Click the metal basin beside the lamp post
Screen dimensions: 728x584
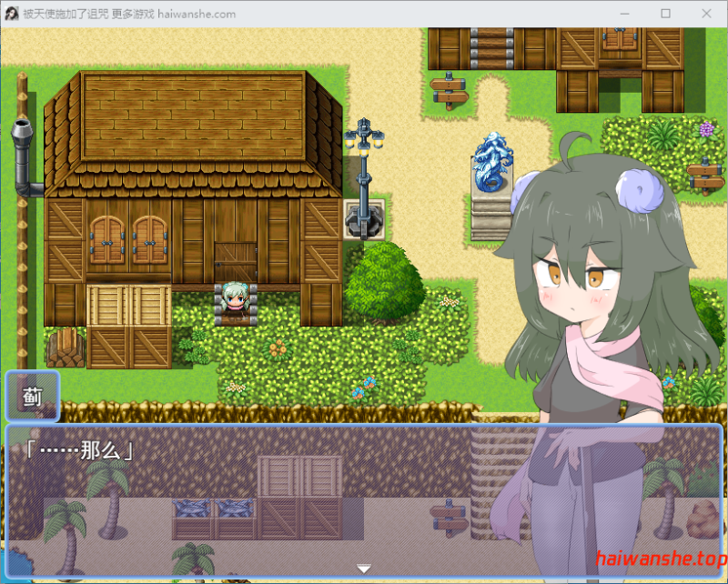(363, 218)
